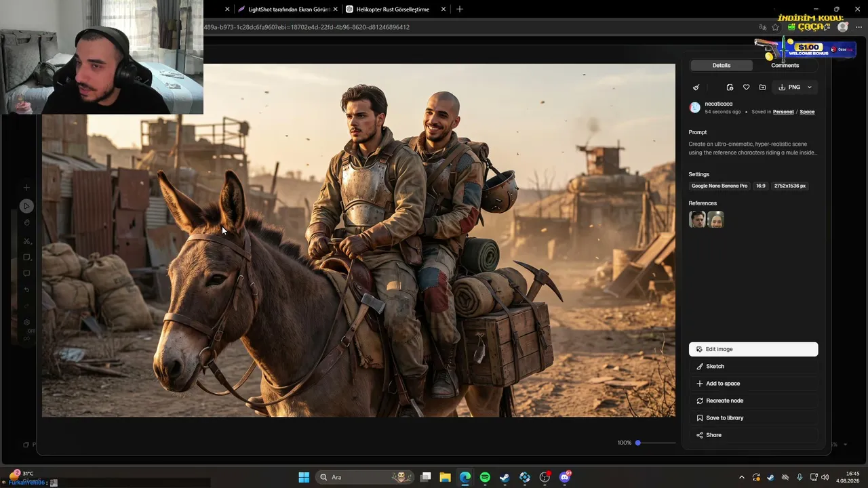Click Save to library
The height and width of the screenshot is (488, 868).
(753, 418)
